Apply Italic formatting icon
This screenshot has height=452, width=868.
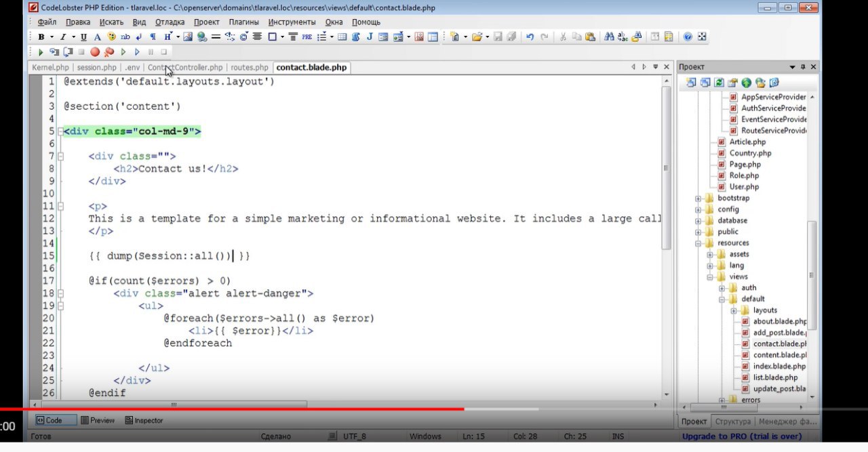[63, 37]
